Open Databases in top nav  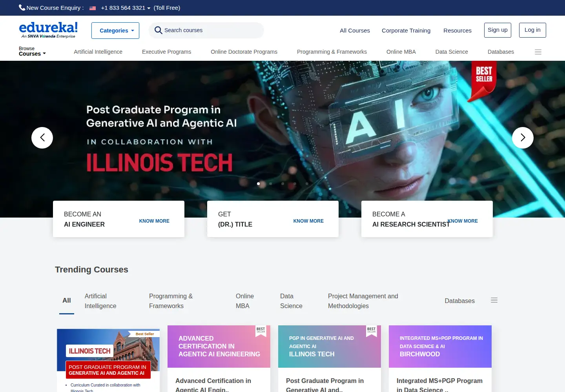click(501, 52)
